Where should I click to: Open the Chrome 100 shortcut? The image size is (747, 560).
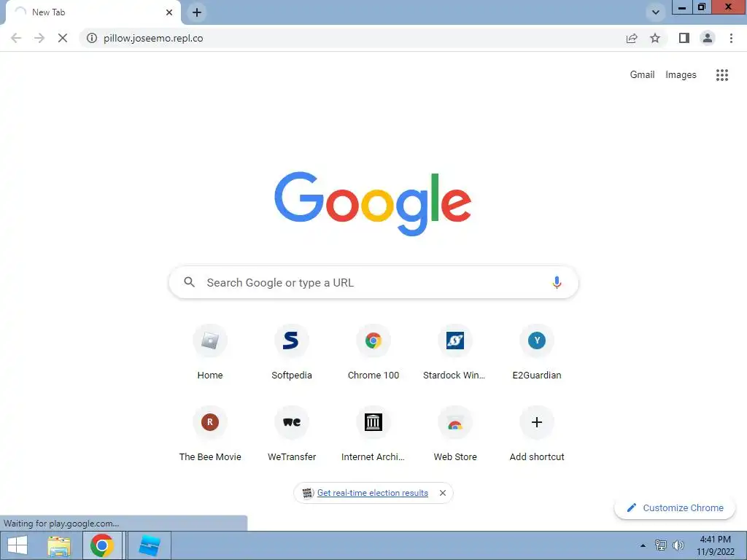click(373, 353)
